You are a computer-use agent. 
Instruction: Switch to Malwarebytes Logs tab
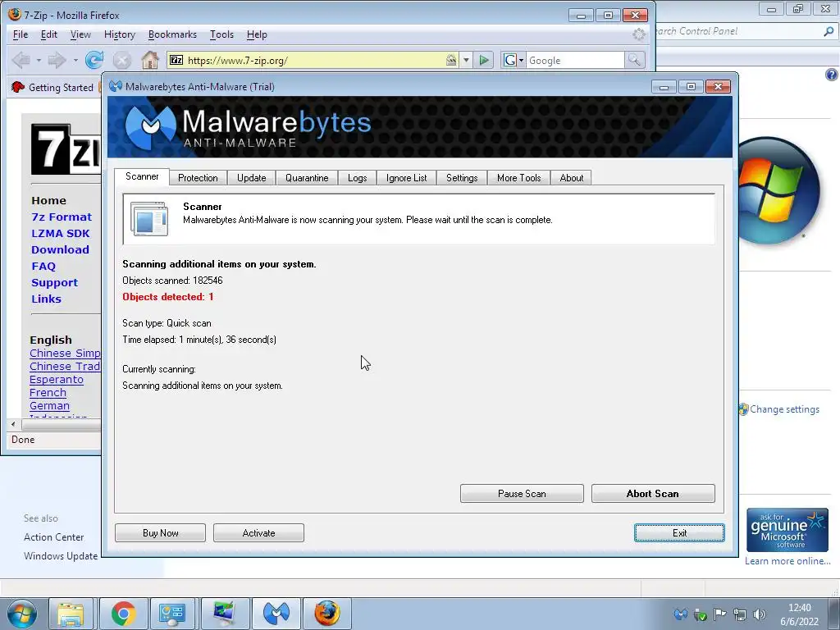tap(358, 178)
